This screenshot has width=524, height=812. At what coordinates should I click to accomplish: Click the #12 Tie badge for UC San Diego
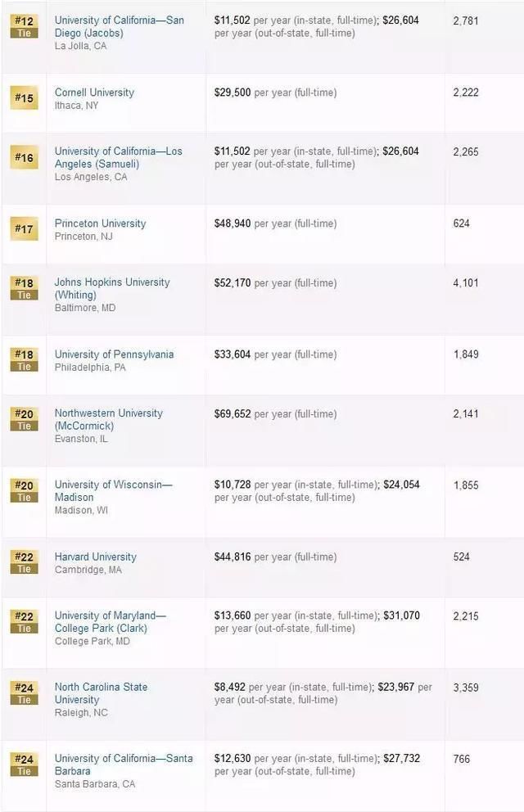24,26
